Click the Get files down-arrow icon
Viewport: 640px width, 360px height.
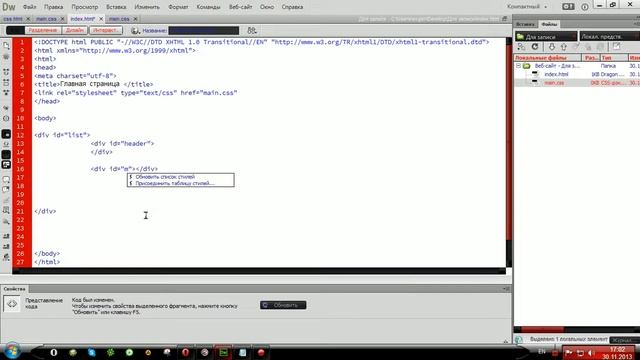[551, 47]
